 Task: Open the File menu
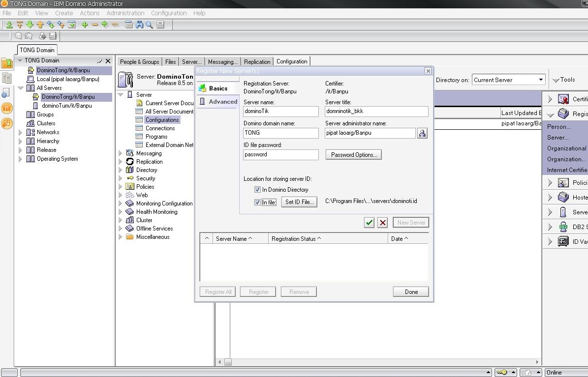click(7, 13)
